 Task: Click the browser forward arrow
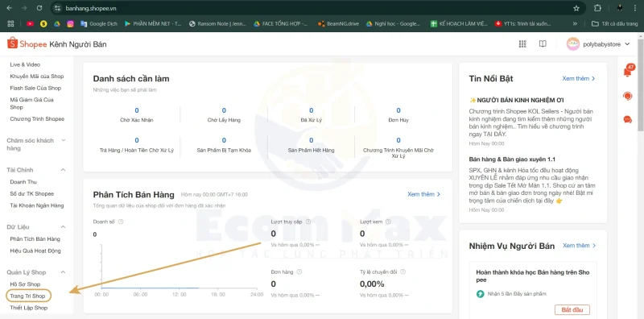click(24, 8)
